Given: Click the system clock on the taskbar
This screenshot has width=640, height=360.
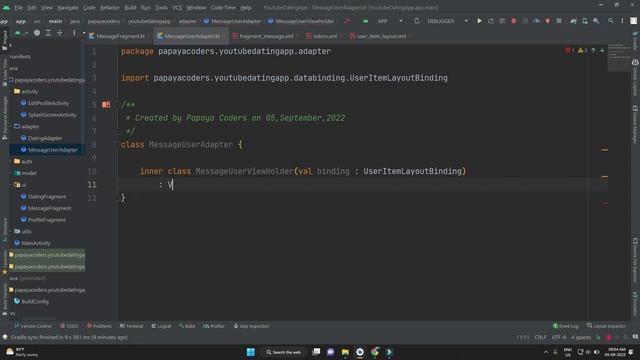Looking at the screenshot, I should tap(616, 352).
